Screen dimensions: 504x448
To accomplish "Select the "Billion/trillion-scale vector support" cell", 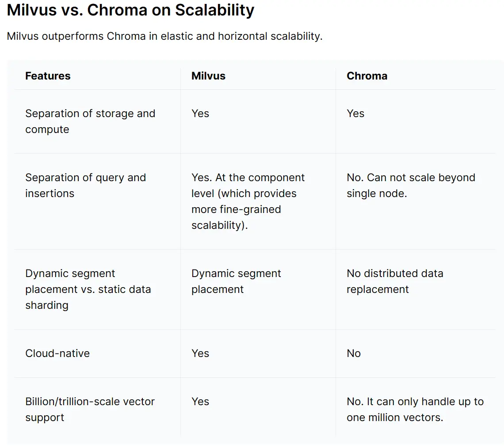I will click(x=90, y=410).
